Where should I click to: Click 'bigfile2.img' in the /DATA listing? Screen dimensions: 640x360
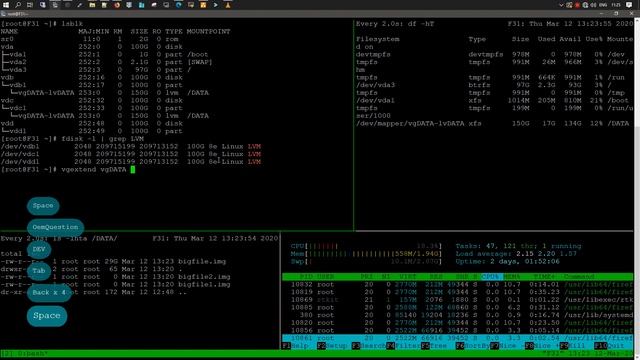click(204, 277)
